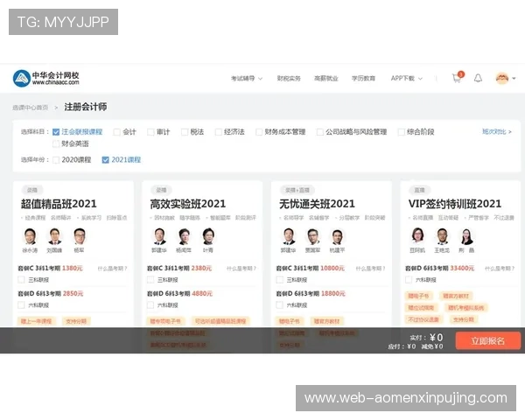Click the 赠上一年课程 tag
The image size is (525, 420).
coord(36,321)
